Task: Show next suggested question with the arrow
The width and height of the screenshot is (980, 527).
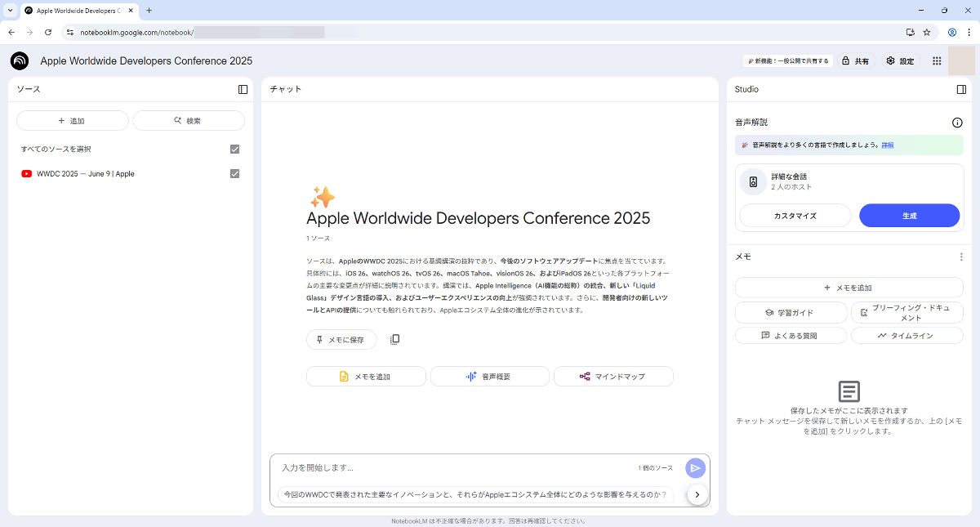Action: click(697, 494)
